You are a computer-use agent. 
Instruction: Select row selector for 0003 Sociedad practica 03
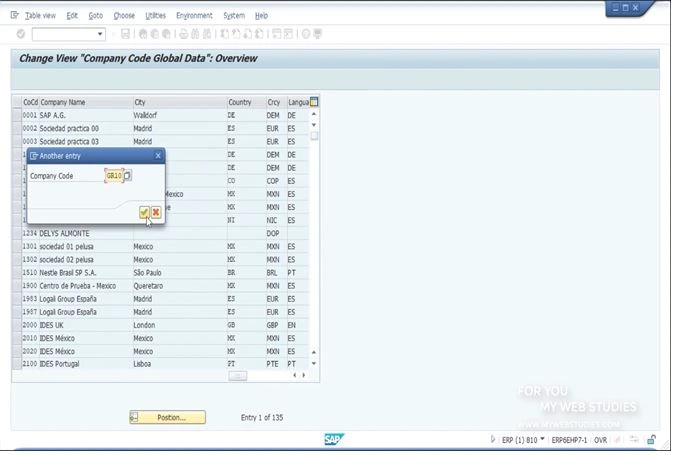(17, 141)
